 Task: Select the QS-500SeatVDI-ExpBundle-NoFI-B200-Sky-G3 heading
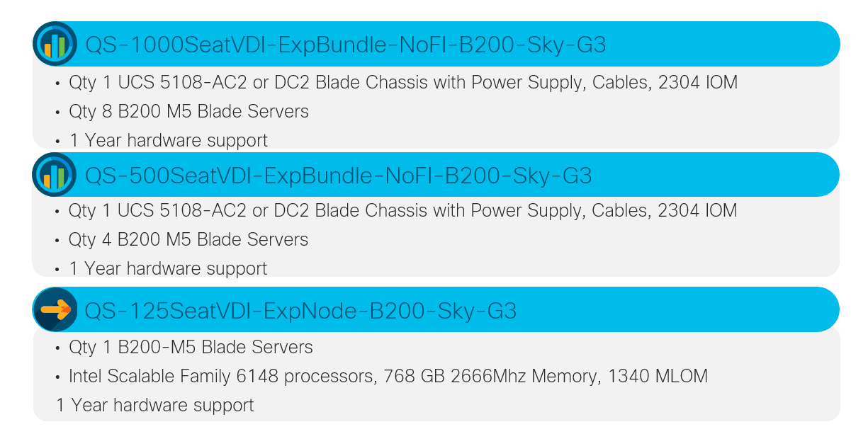(x=338, y=175)
